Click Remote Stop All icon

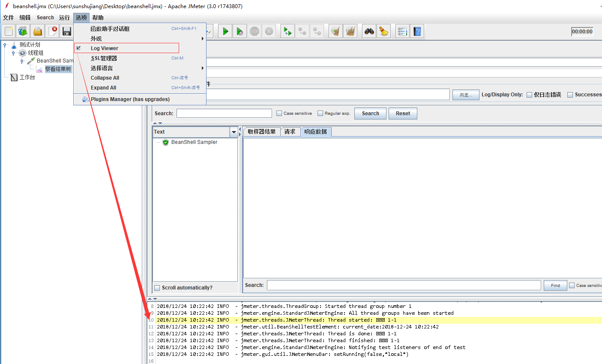coord(302,31)
